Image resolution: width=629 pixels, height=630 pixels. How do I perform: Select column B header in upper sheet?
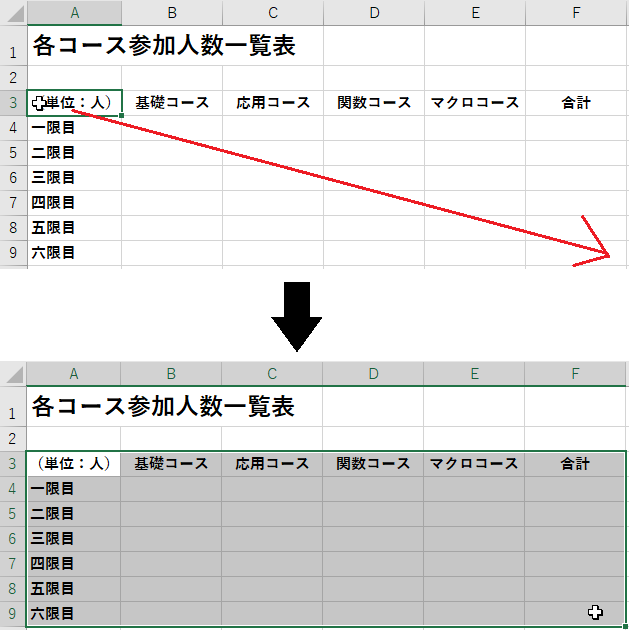[172, 13]
